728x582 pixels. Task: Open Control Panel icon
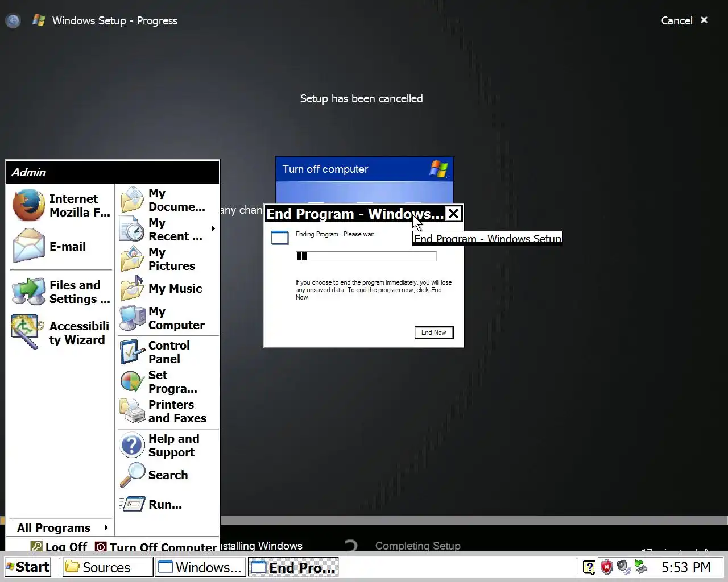(x=132, y=352)
